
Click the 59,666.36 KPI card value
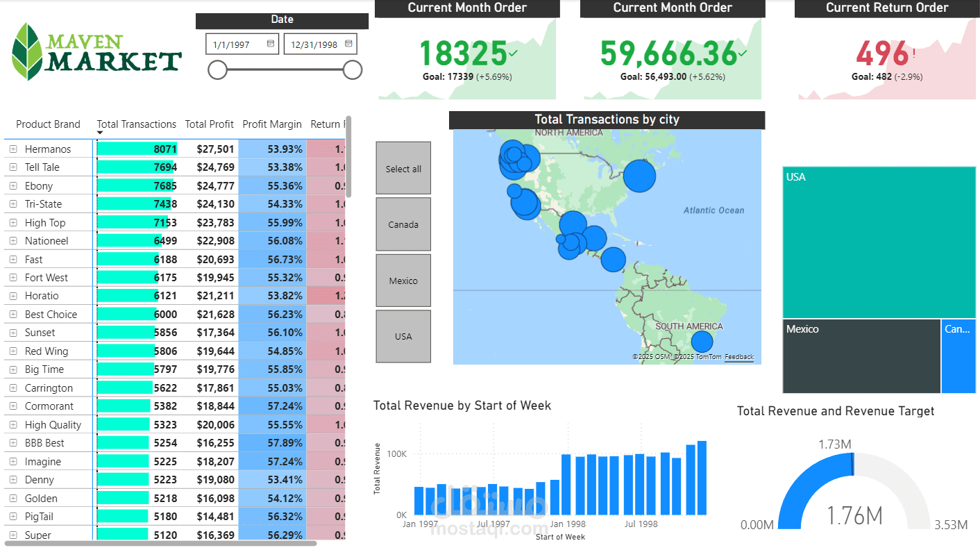coord(668,53)
